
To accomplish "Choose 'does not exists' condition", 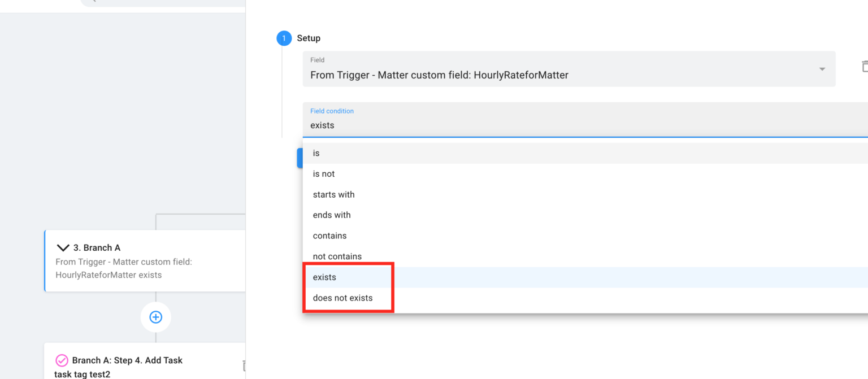I will tap(342, 298).
